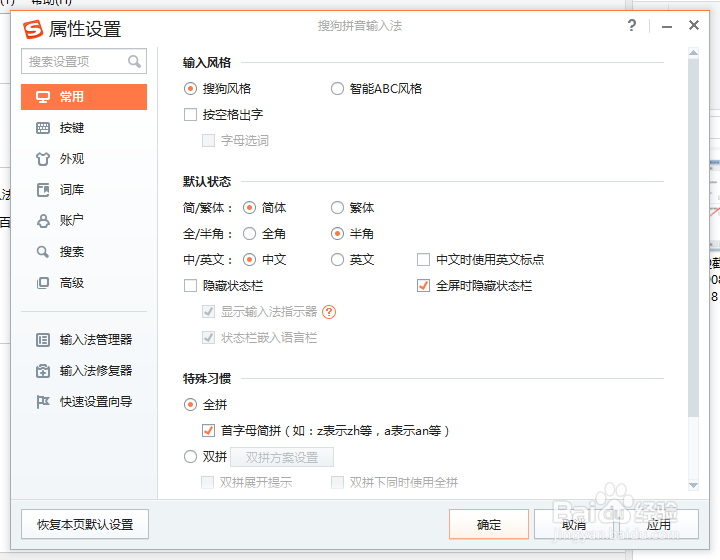Click the 确定 button

point(489,524)
